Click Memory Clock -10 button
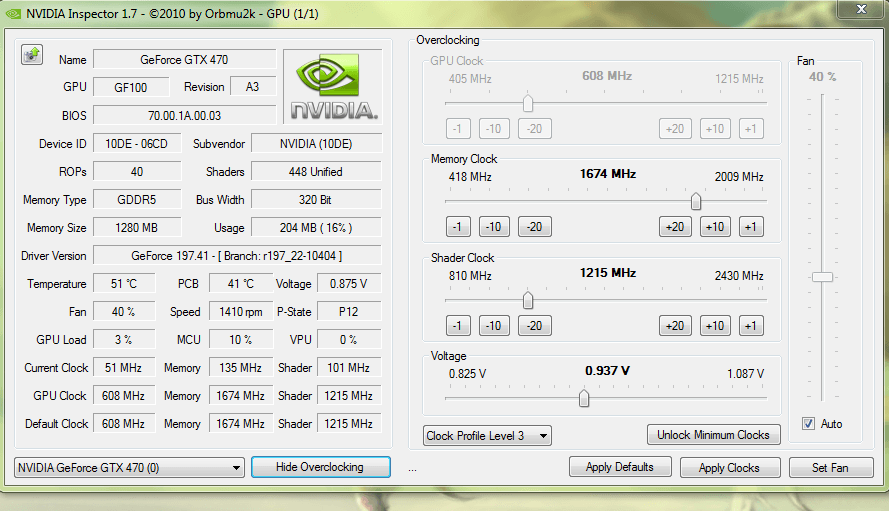Viewport: 889px width, 511px height. coord(494,227)
